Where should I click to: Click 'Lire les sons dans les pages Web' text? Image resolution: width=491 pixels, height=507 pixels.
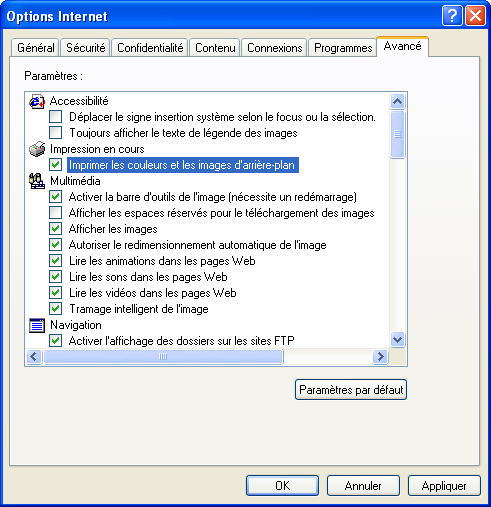[x=148, y=277]
